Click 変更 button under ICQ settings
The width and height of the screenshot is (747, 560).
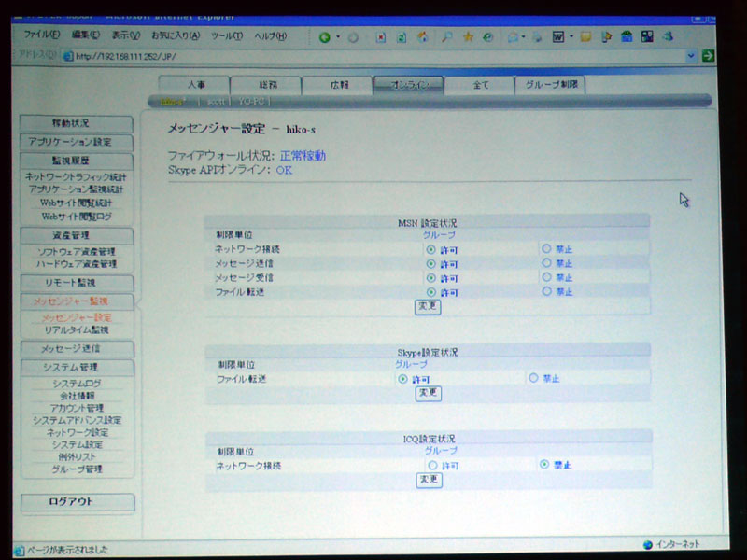[x=429, y=480]
